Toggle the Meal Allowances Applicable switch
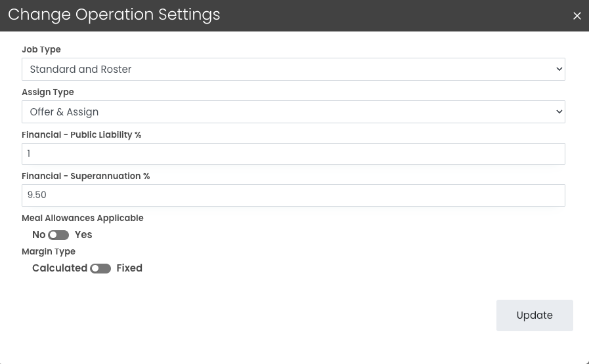 58,235
